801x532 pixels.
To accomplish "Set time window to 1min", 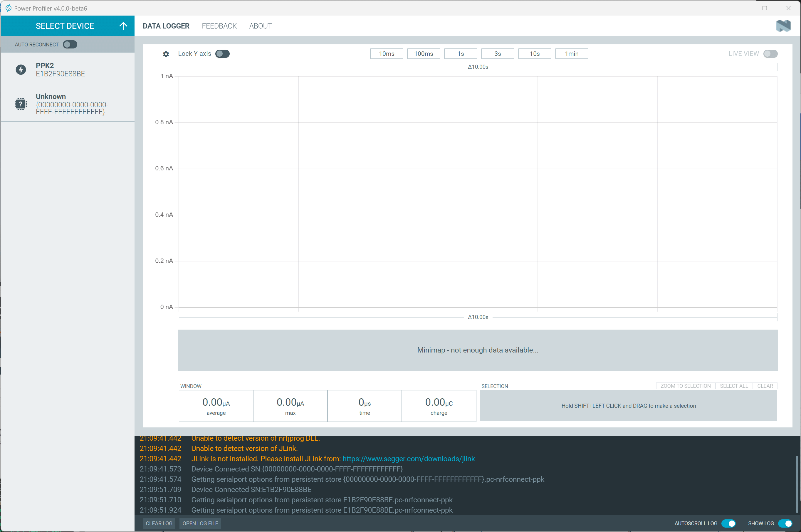I will pos(571,53).
